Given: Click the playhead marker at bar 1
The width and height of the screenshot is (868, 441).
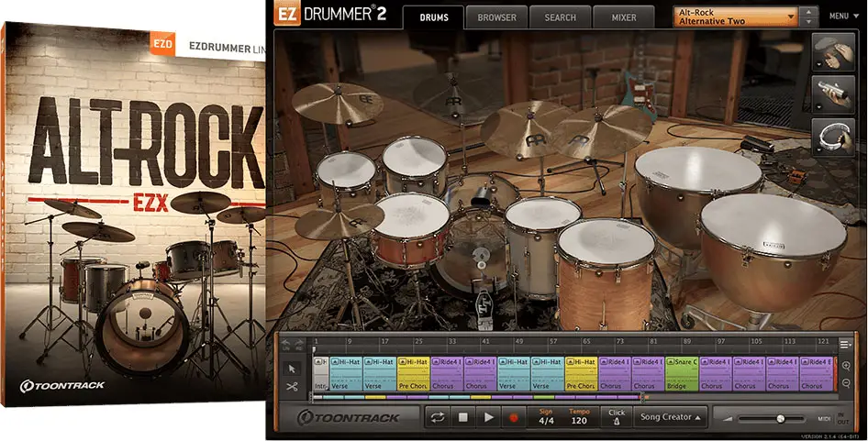Looking at the screenshot, I should [x=315, y=349].
